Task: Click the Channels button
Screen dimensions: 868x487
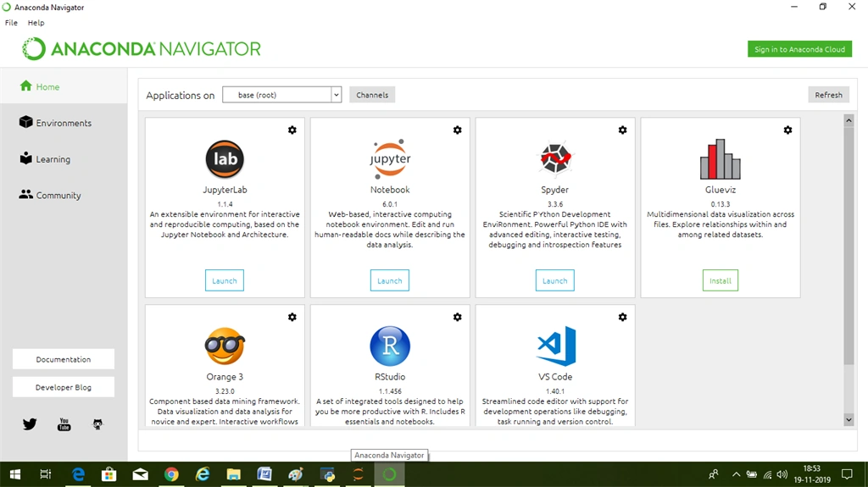Action: (372, 95)
